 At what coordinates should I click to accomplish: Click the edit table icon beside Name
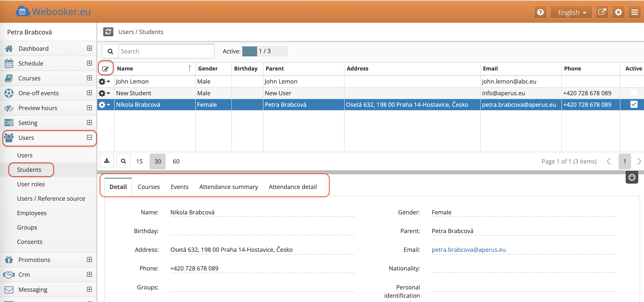coord(106,68)
